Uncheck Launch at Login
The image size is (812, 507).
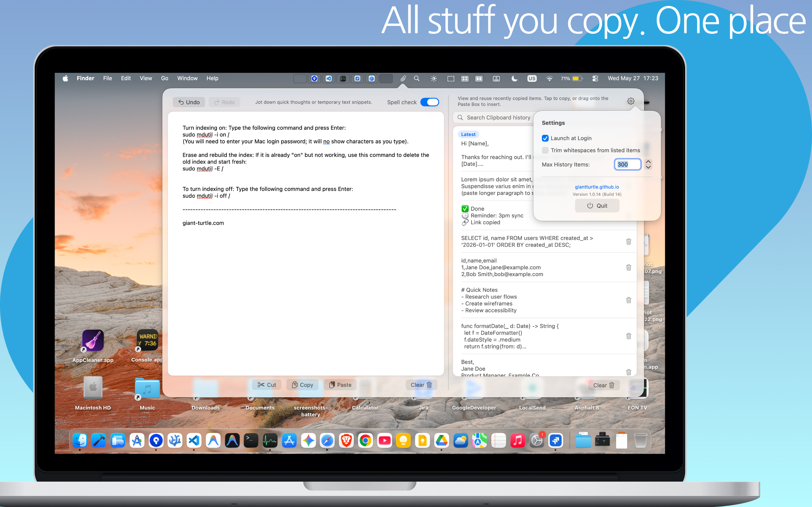[x=545, y=138]
